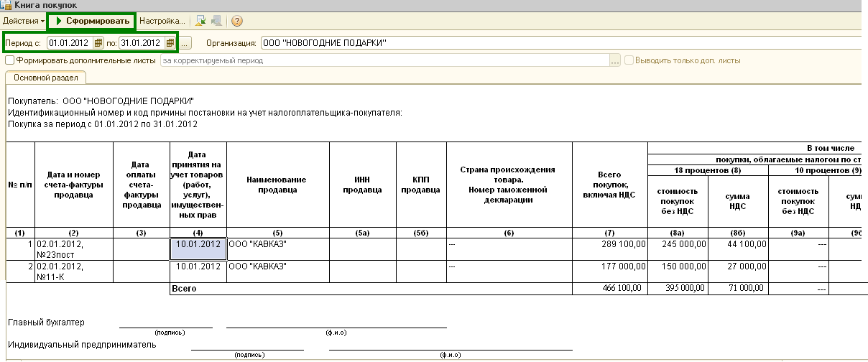Screen dimensions: 868x362
Task: Click header Всего покупок, включая НДС
Action: pos(609,185)
